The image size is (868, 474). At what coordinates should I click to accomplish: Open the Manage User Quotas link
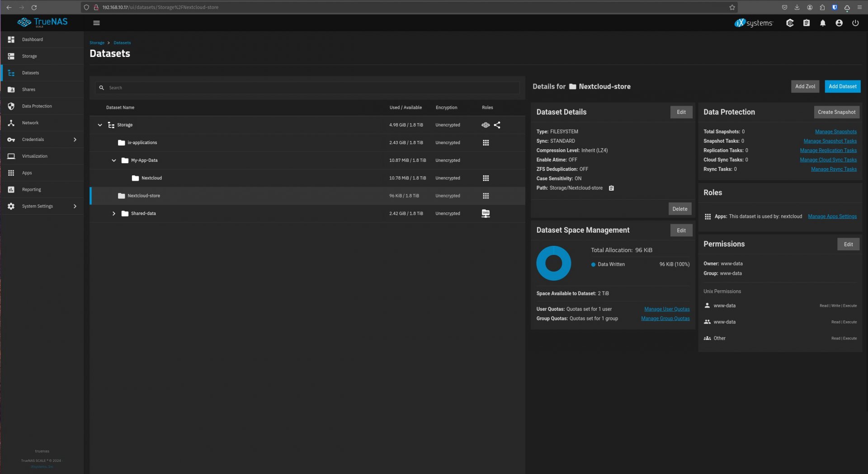[666, 309]
